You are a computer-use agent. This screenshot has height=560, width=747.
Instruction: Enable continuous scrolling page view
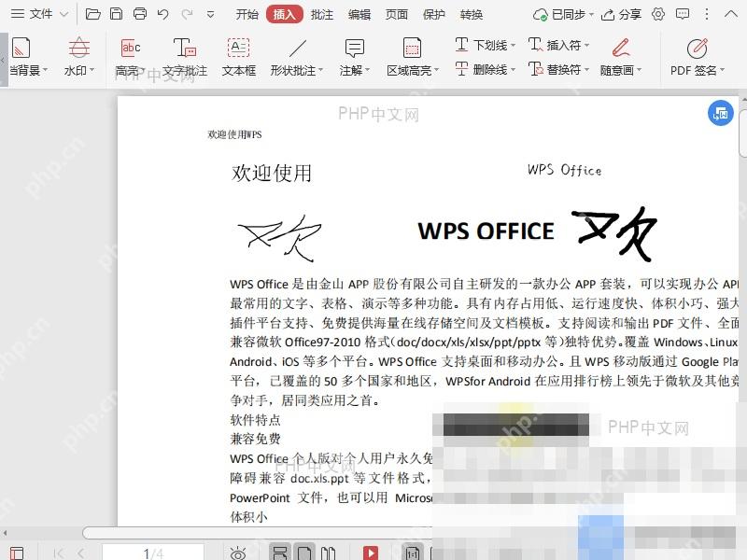[279, 553]
